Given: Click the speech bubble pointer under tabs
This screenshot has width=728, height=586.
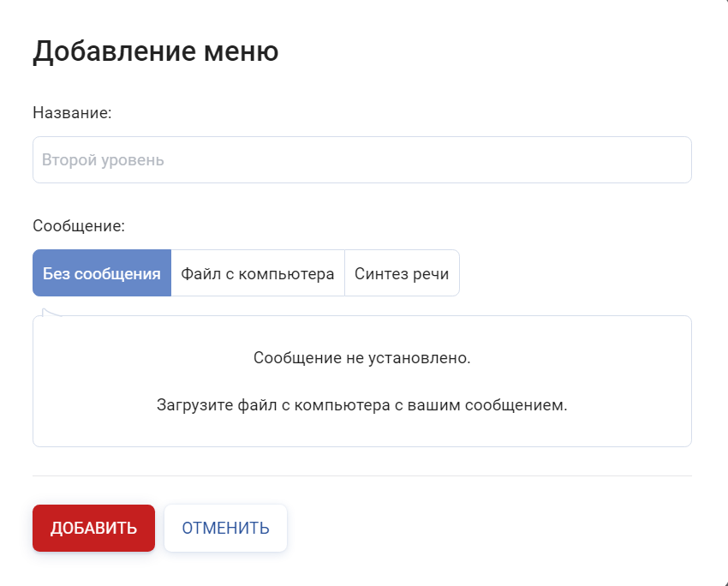Looking at the screenshot, I should click(51, 312).
